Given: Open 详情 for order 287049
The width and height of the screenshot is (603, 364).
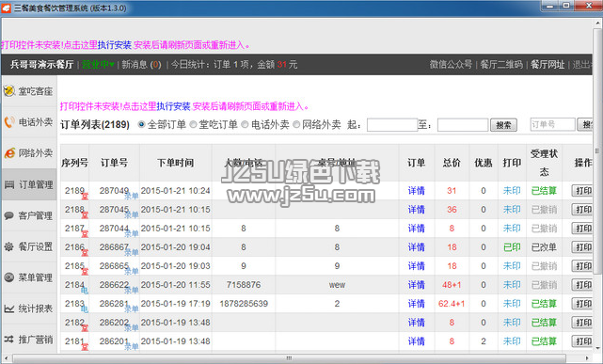Looking at the screenshot, I should [417, 191].
